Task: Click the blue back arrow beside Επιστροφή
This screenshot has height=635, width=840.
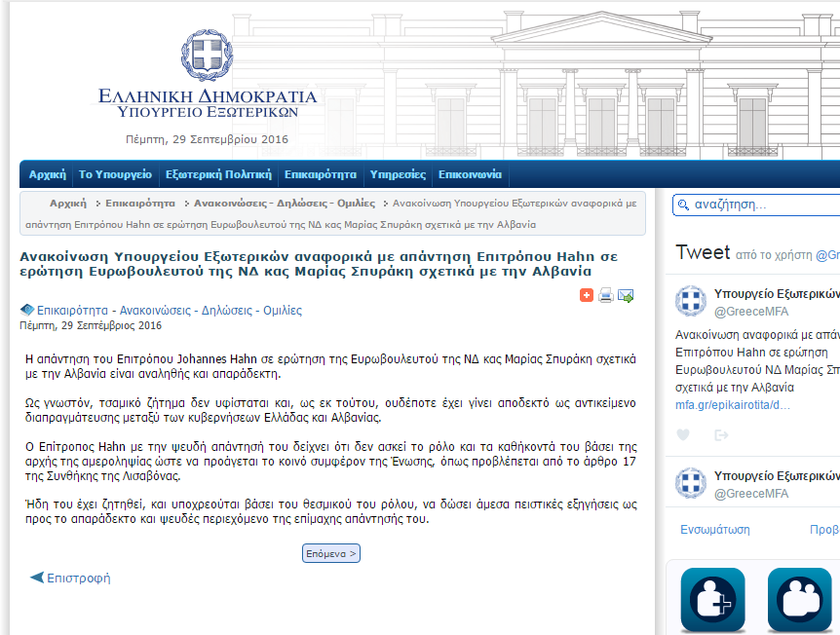Action: pyautogui.click(x=37, y=578)
